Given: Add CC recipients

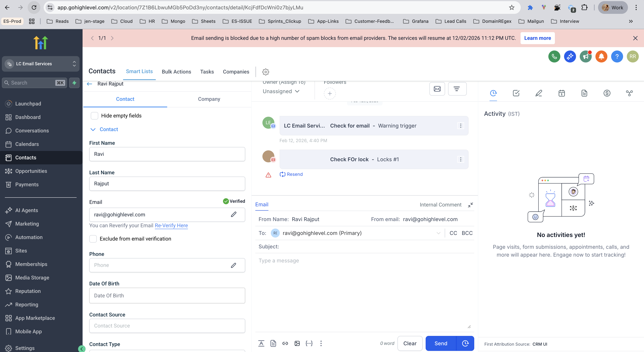Looking at the screenshot, I should pos(453,233).
